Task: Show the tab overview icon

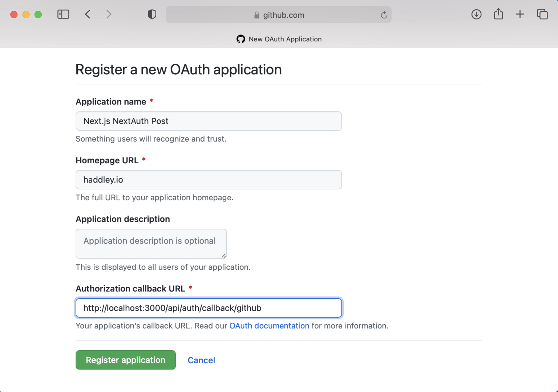Action: [x=542, y=15]
